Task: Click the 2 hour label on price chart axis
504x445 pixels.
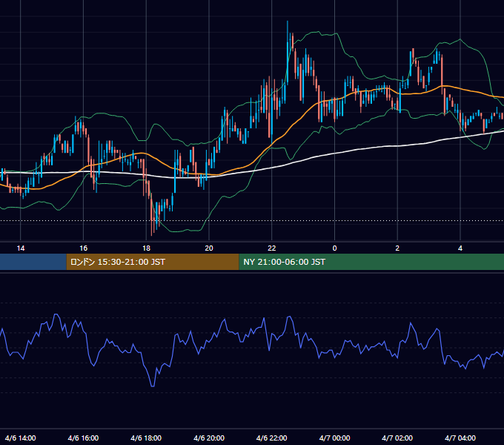Action: (397, 248)
